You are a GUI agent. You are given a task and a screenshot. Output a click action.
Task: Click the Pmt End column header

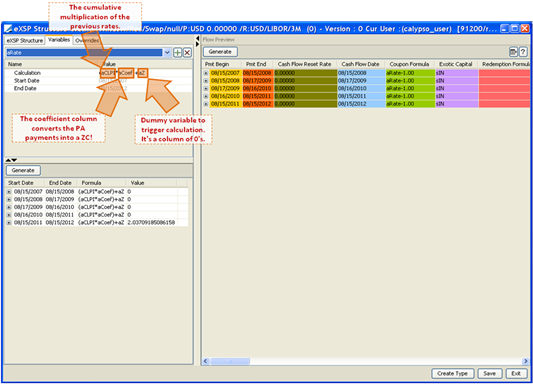[256, 64]
